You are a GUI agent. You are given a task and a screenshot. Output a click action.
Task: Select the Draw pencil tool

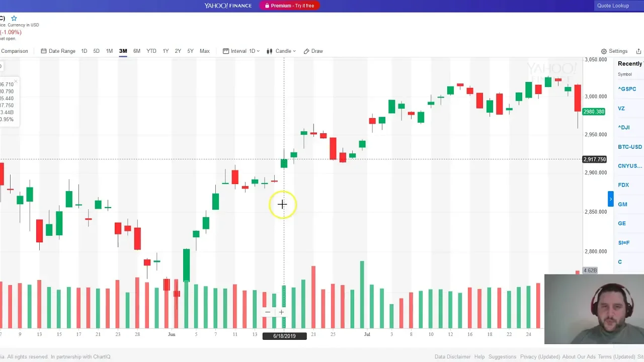coord(313,51)
